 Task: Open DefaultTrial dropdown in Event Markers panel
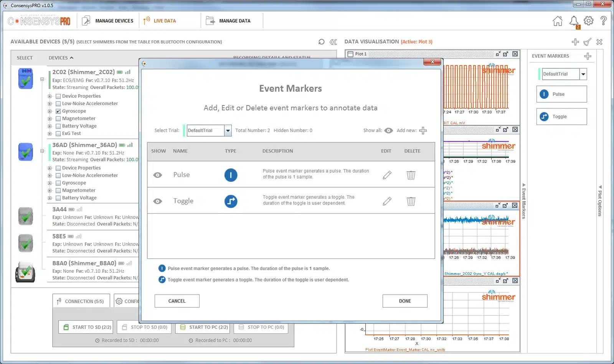(x=583, y=74)
